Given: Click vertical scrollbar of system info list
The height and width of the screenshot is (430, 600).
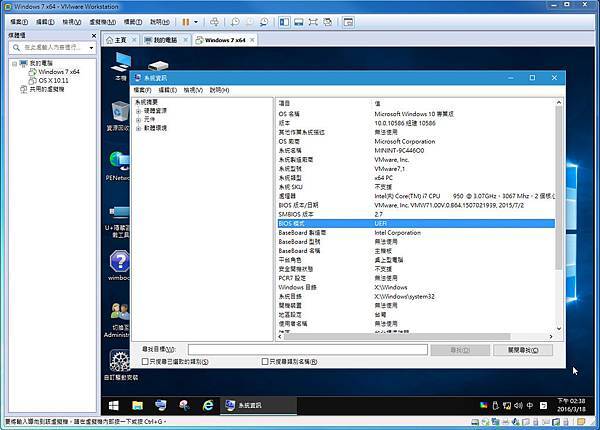Looking at the screenshot, I should pyautogui.click(x=559, y=187).
